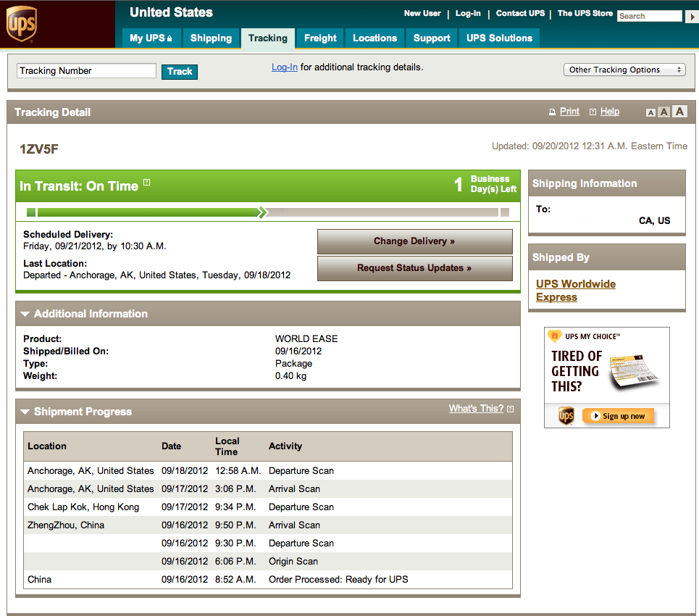This screenshot has width=699, height=616.
Task: Click the Help link
Action: [x=610, y=112]
